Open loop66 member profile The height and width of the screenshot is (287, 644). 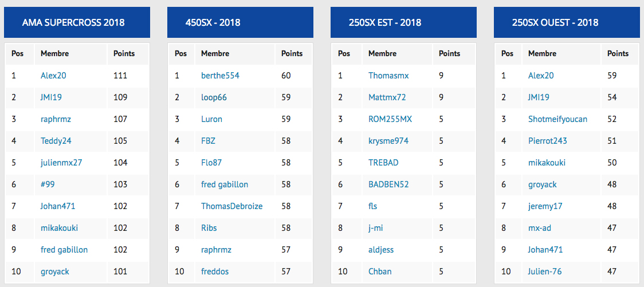(x=214, y=97)
